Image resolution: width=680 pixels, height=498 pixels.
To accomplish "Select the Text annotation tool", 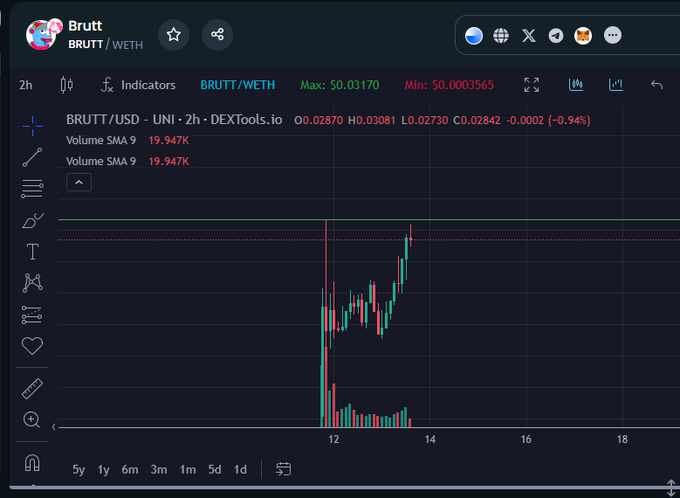I will (x=33, y=252).
